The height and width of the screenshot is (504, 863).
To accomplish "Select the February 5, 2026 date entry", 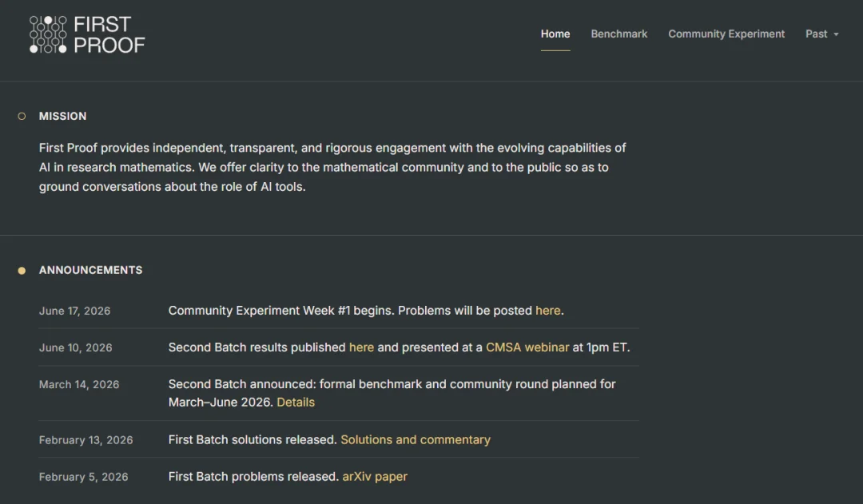I will (x=84, y=477).
